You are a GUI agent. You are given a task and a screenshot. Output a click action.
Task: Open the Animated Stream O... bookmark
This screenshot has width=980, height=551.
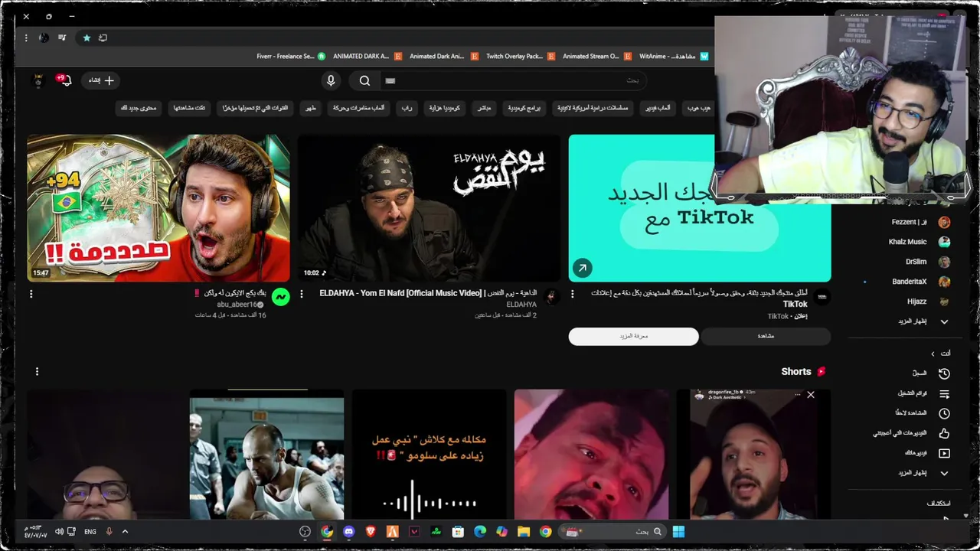[596, 56]
